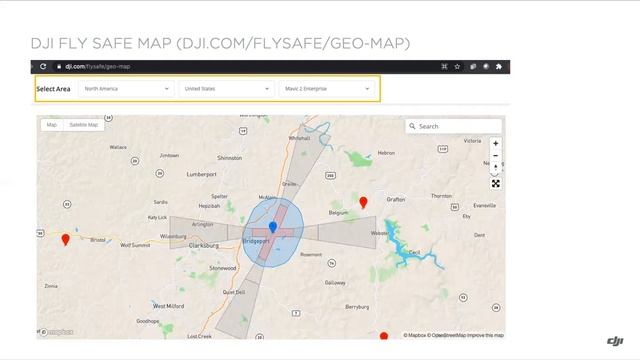This screenshot has height=360, width=640.
Task: Click the dji.com/flysafe/geo-map address bar
Action: 98,67
